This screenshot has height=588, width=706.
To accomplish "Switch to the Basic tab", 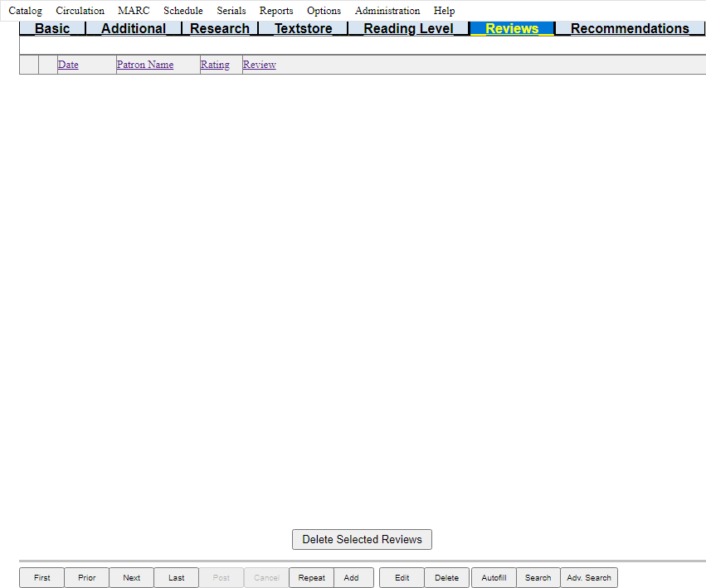I will tap(52, 29).
